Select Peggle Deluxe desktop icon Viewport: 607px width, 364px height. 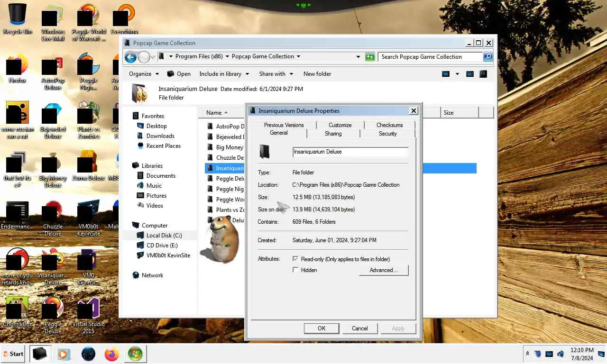tap(53, 315)
